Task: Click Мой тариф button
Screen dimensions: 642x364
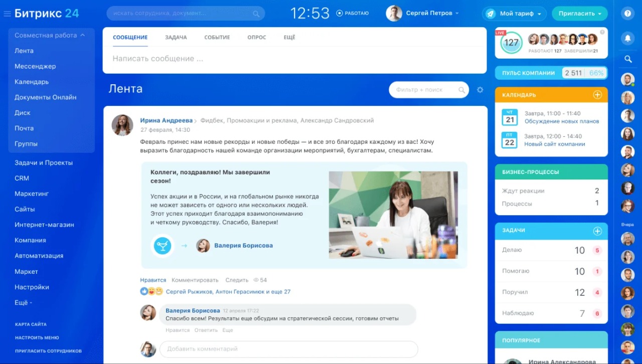Action: click(514, 14)
